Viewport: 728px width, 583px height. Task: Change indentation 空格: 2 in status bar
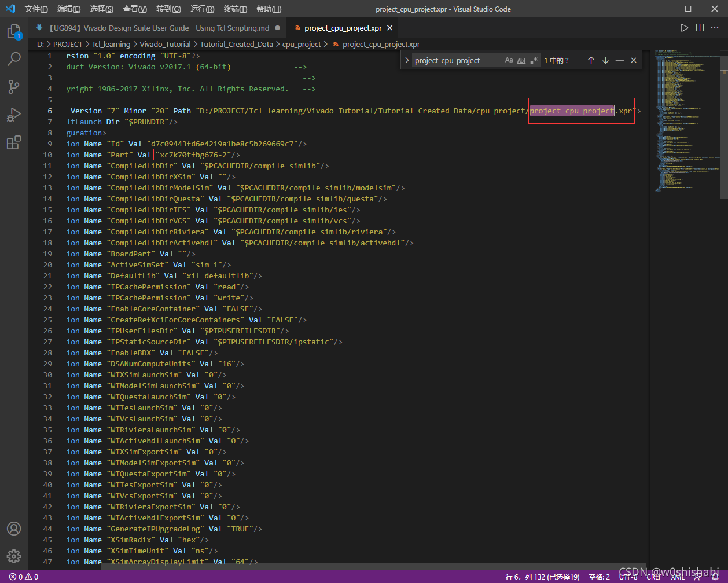599,577
